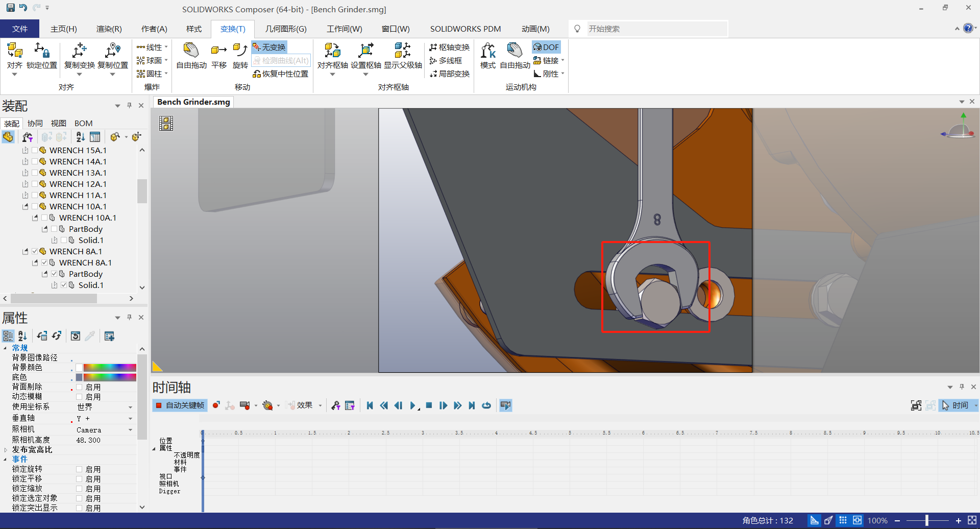This screenshot has height=529, width=980.
Task: Click the 局部变换 local transform button
Action: [449, 74]
